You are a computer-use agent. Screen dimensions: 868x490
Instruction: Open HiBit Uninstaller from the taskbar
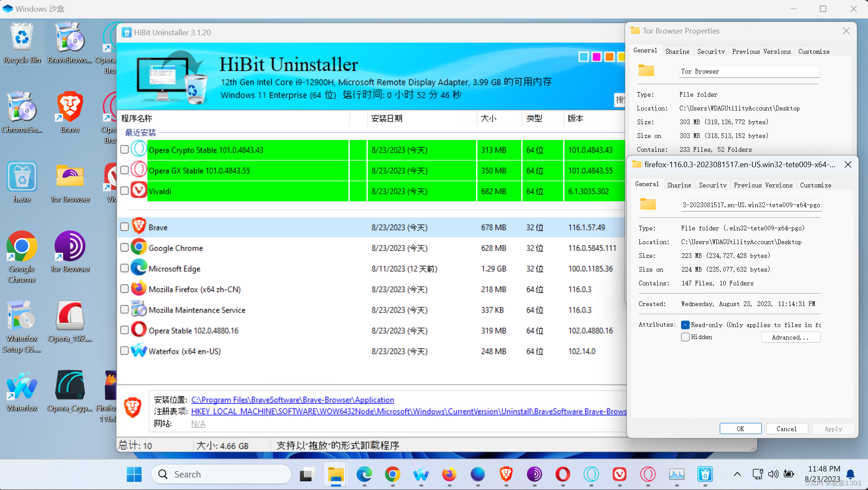705,475
